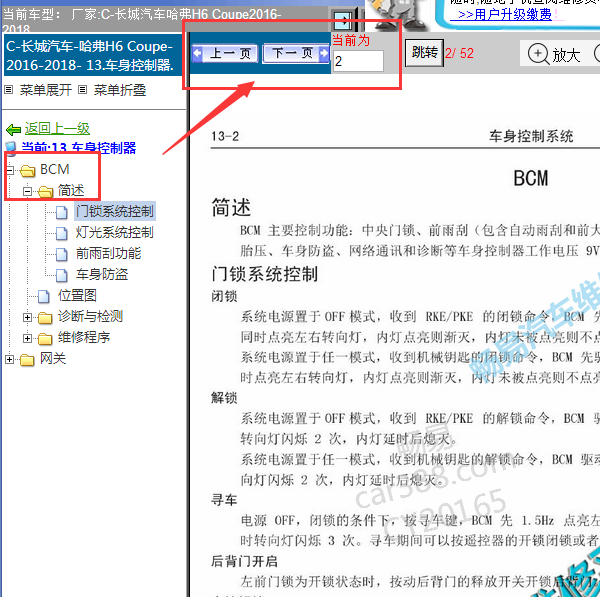Click the blue title C-长城汽车-哈弗H6 Coupe
This screenshot has width=600, height=597.
coord(90,56)
